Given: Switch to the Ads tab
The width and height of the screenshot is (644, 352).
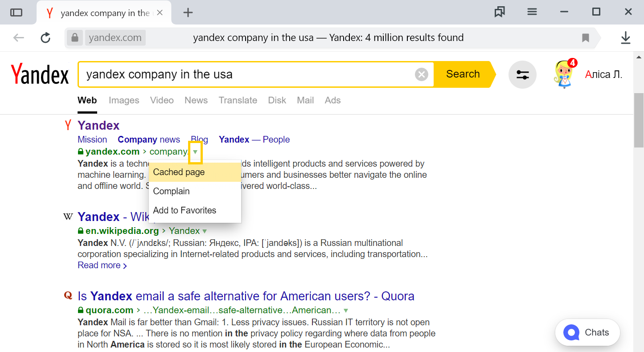Looking at the screenshot, I should (332, 100).
